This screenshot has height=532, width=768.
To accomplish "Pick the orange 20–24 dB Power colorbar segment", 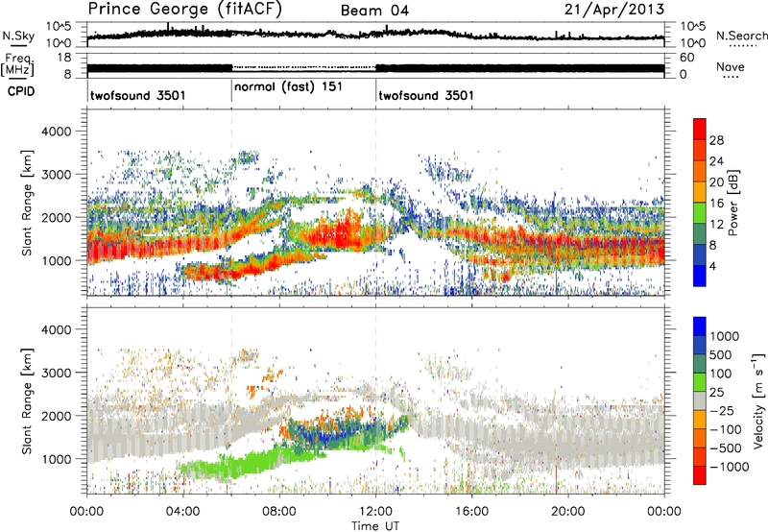I will [x=700, y=171].
